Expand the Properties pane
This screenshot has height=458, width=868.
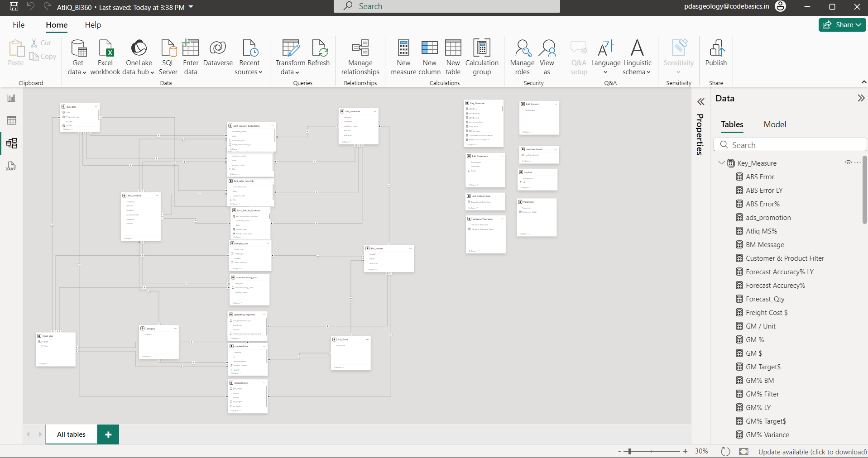700,102
